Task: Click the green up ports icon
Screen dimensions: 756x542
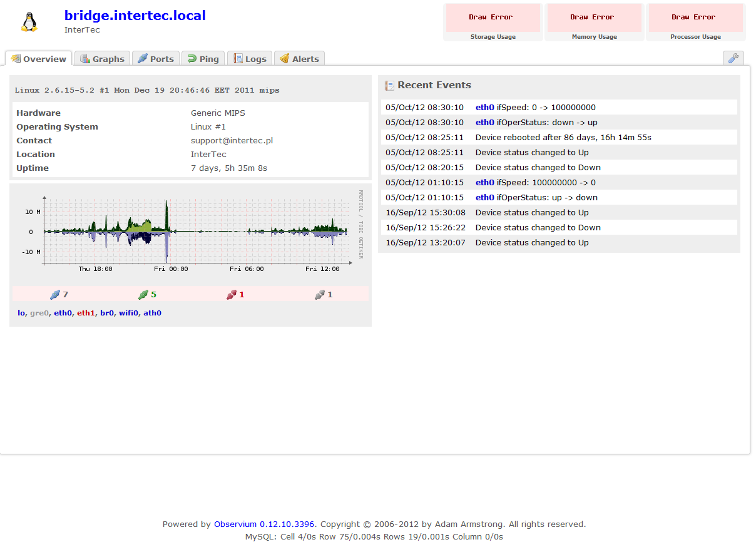Action: [143, 295]
